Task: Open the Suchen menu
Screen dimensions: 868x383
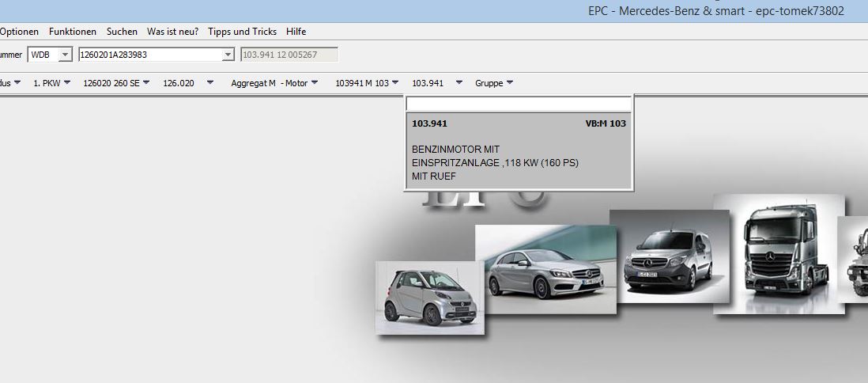Action: click(x=122, y=32)
